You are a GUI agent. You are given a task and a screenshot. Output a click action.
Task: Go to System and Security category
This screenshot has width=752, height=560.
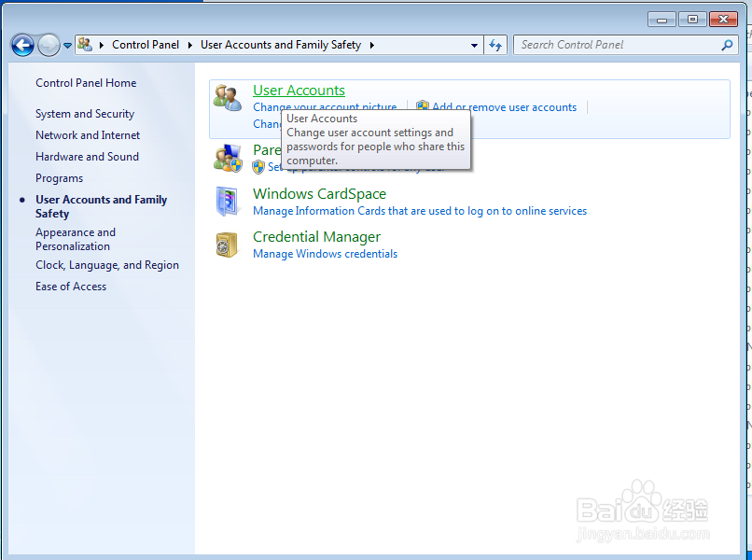click(x=85, y=114)
